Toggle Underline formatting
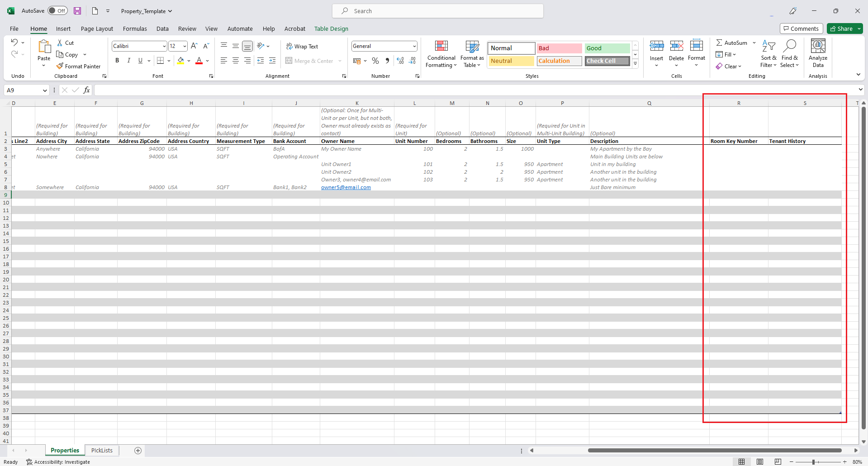868x466 pixels. [x=140, y=60]
